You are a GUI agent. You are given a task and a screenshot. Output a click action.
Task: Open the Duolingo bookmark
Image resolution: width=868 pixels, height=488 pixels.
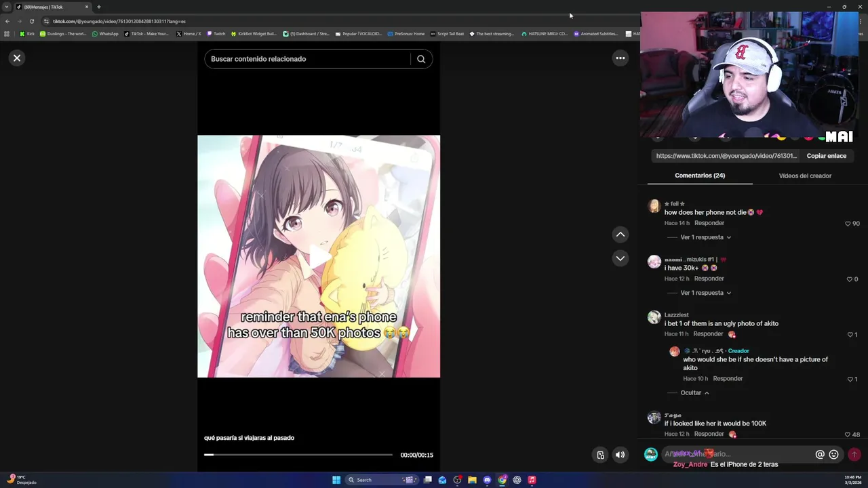63,34
